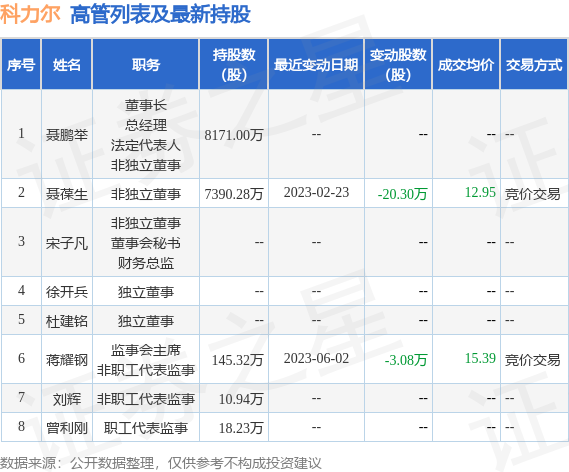Screen dimensions: 569x472
Task: Click 法定代表人 in 聂鹏举's positions
Action: tap(146, 145)
